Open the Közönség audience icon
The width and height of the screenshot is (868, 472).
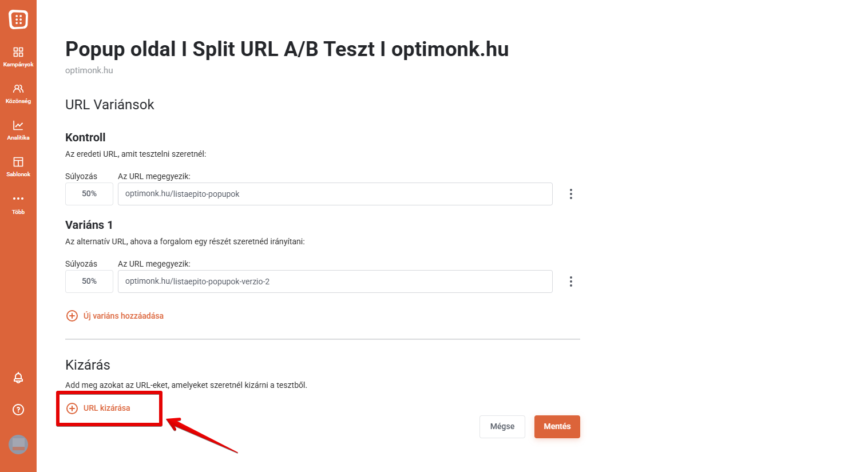pyautogui.click(x=18, y=93)
